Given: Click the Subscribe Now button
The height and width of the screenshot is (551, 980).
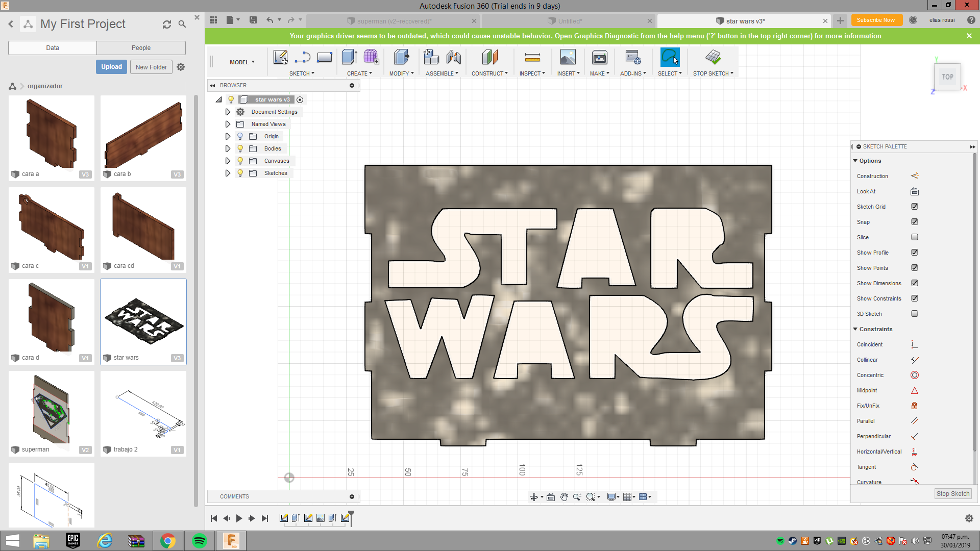Looking at the screenshot, I should coord(876,20).
